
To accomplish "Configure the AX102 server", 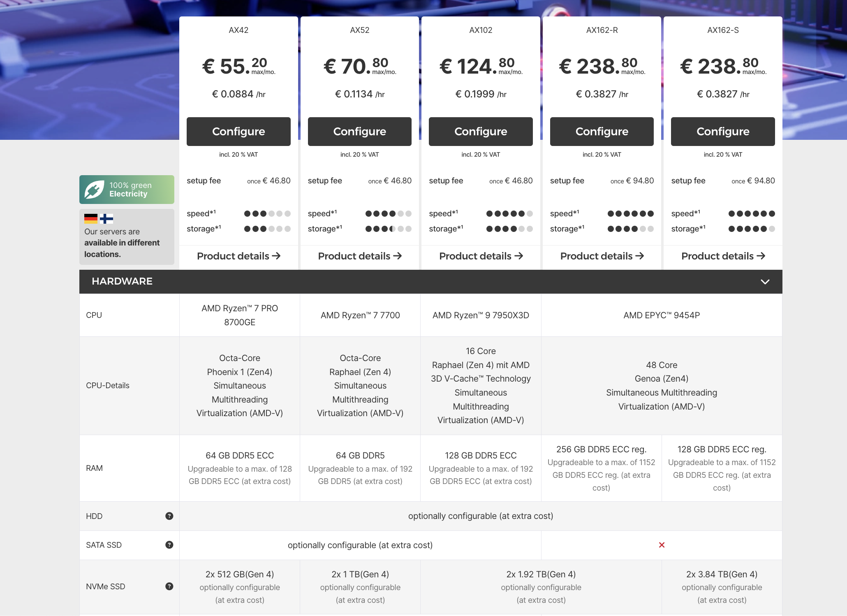I will [x=481, y=132].
